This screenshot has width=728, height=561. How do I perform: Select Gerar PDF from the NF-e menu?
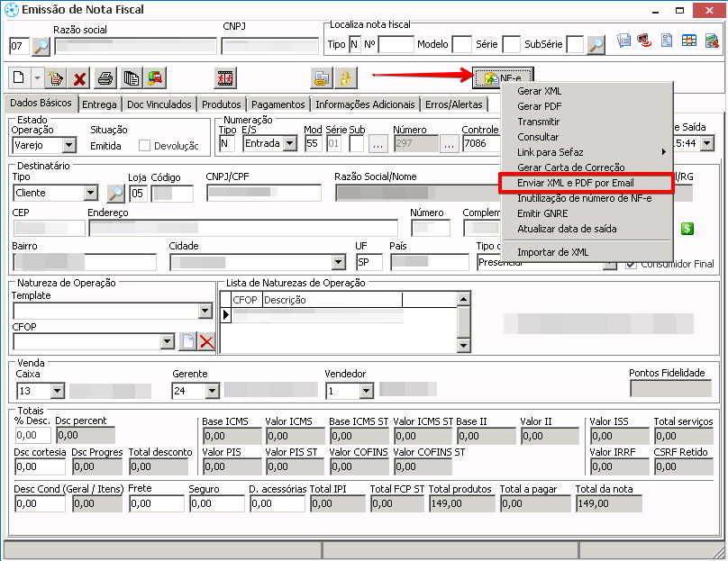tap(587, 106)
